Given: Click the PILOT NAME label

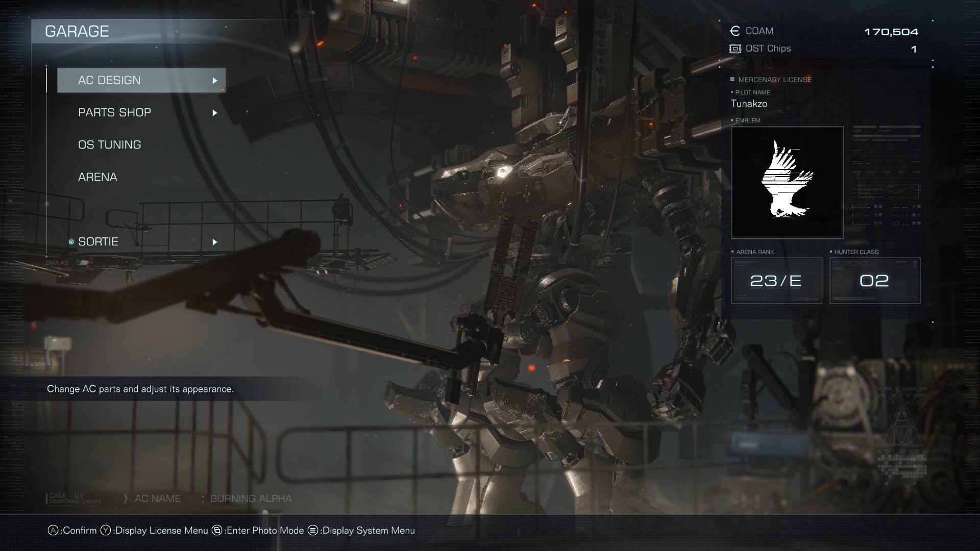Looking at the screenshot, I should coord(753,92).
